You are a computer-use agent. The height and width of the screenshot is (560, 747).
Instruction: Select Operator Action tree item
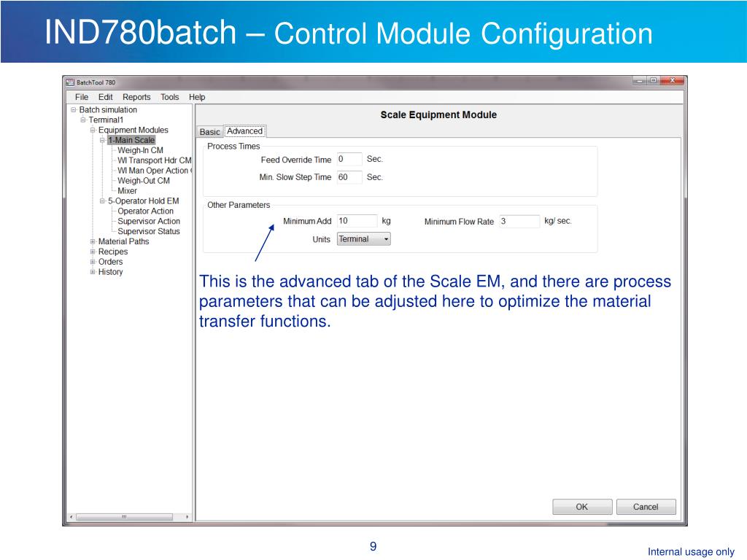[x=145, y=211]
